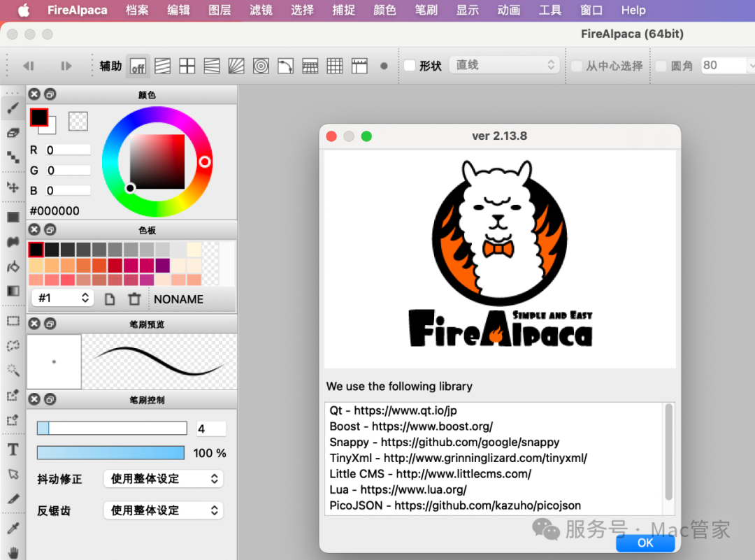Click the library list scrollbar
This screenshot has width=755, height=560.
click(668, 452)
